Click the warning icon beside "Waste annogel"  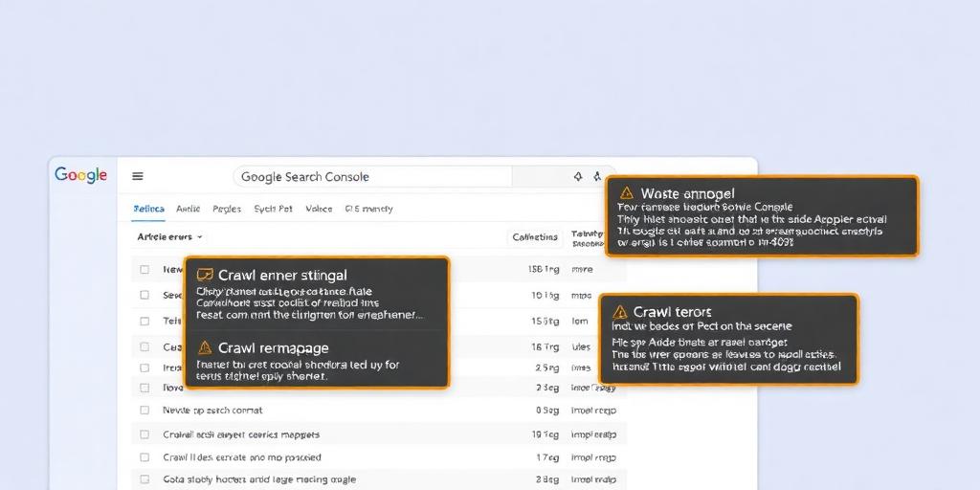[627, 193]
